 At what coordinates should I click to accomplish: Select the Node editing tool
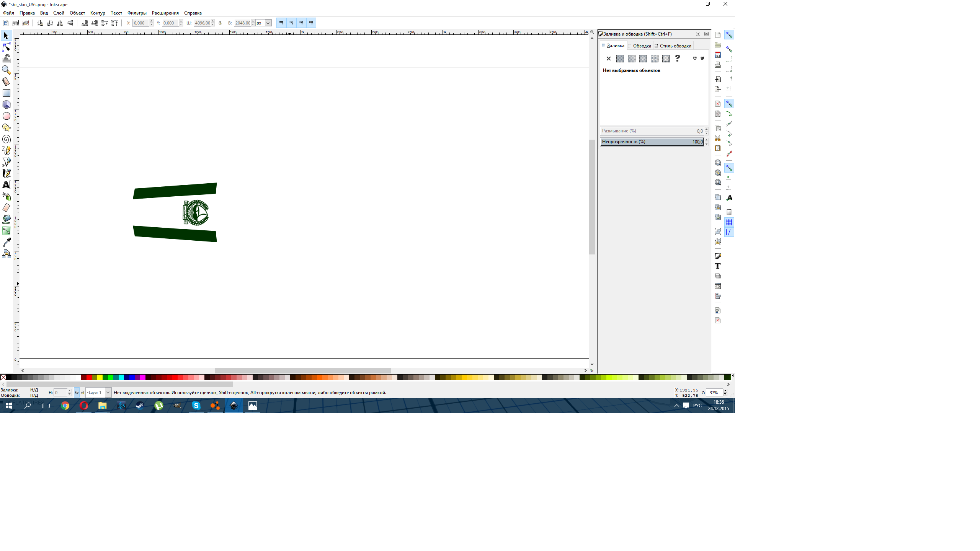click(6, 47)
